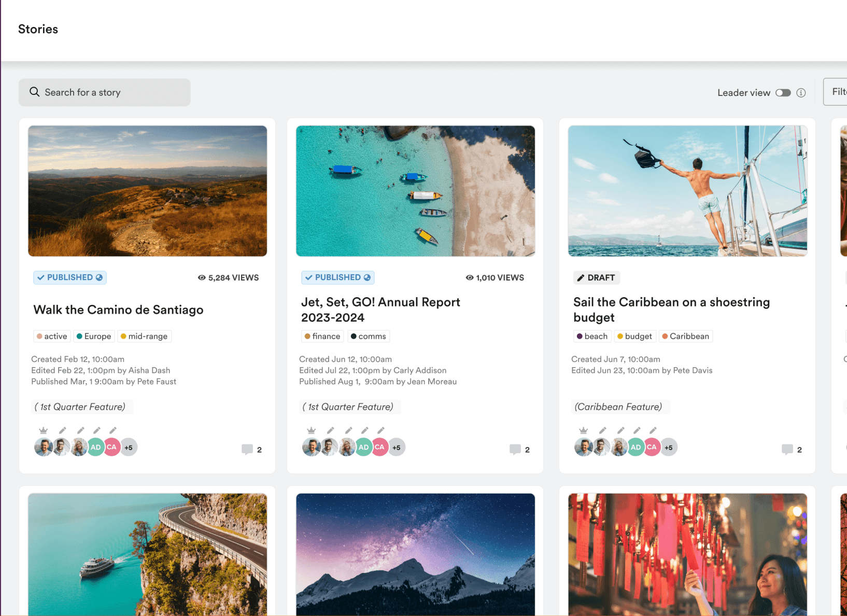847x616 pixels.
Task: Click the crown owner icon on Camino card
Action: (x=44, y=430)
